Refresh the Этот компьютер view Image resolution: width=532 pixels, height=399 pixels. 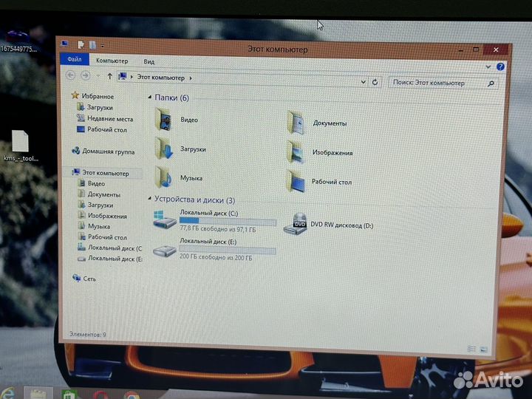pyautogui.click(x=375, y=82)
